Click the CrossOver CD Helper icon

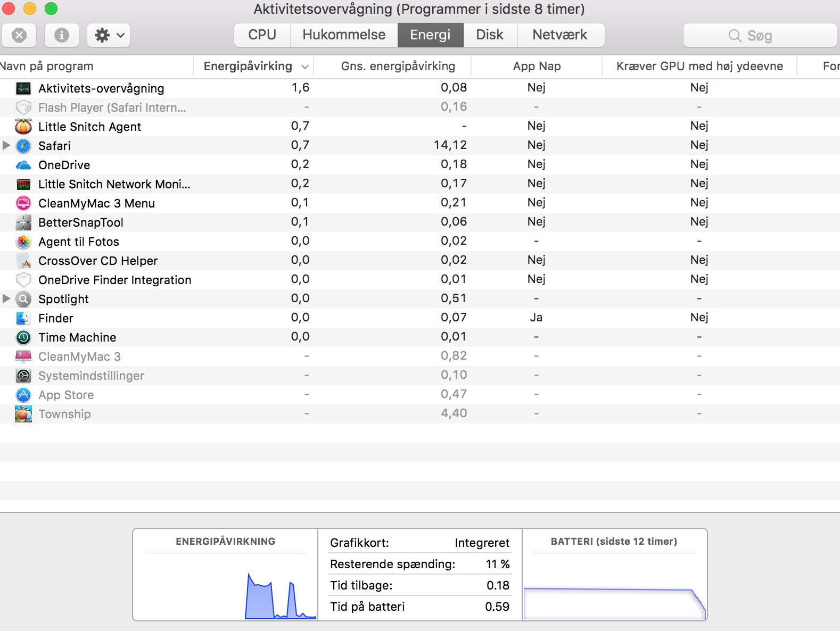[23, 261]
